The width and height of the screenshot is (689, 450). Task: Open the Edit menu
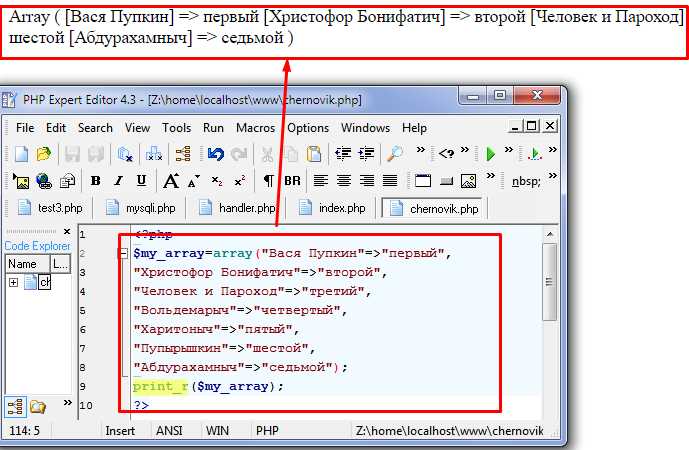56,128
